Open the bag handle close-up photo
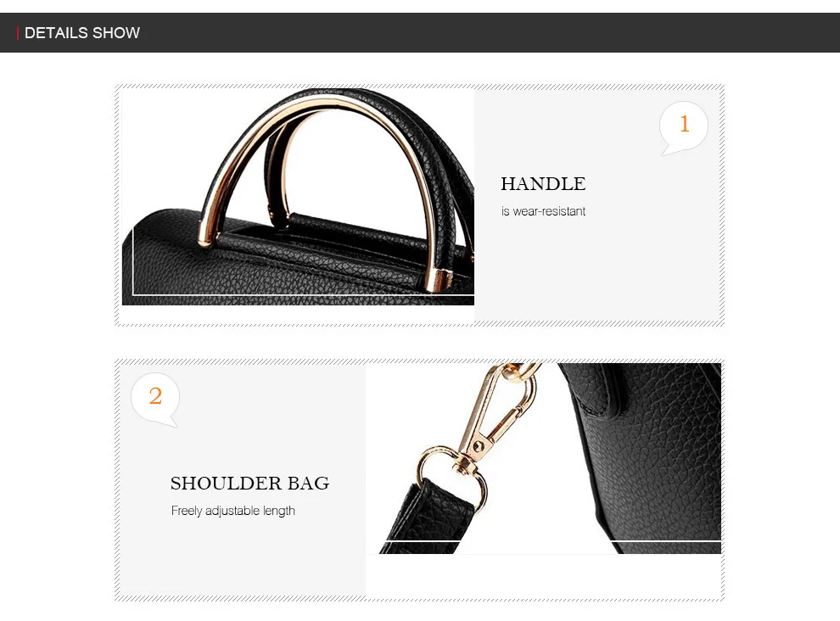This screenshot has width=840, height=621. pyautogui.click(x=298, y=197)
